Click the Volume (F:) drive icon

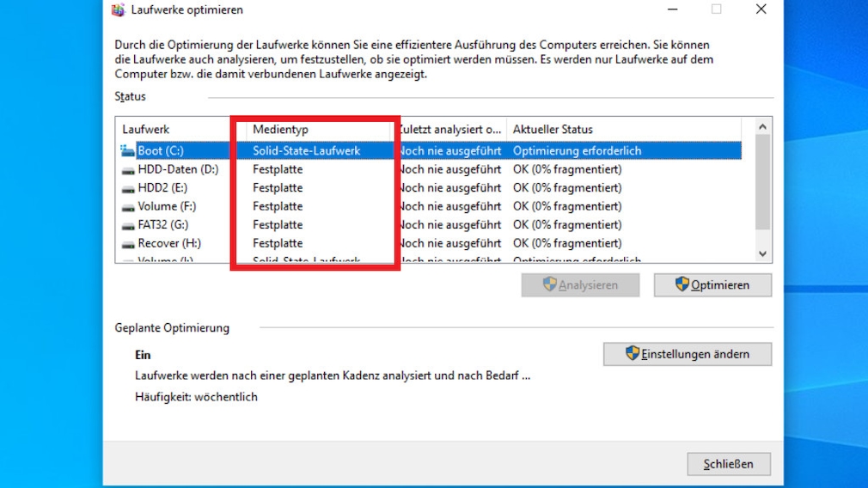pyautogui.click(x=128, y=207)
